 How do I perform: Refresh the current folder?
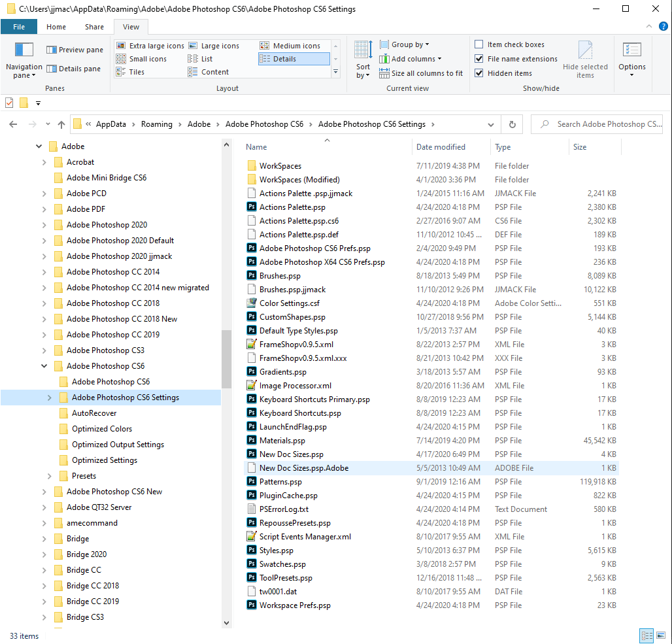[512, 124]
